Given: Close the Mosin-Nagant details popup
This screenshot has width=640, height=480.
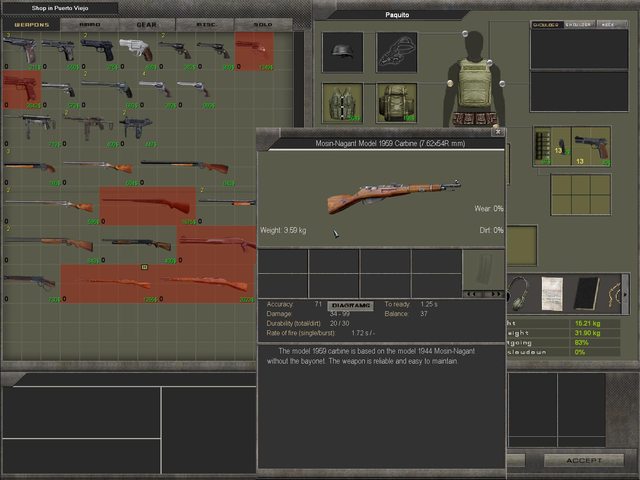Looking at the screenshot, I should 498,132.
